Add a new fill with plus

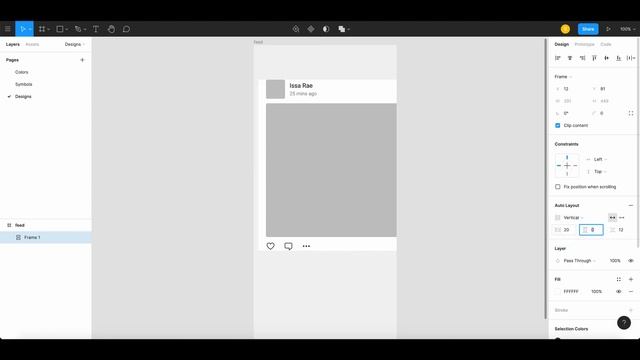(631, 279)
